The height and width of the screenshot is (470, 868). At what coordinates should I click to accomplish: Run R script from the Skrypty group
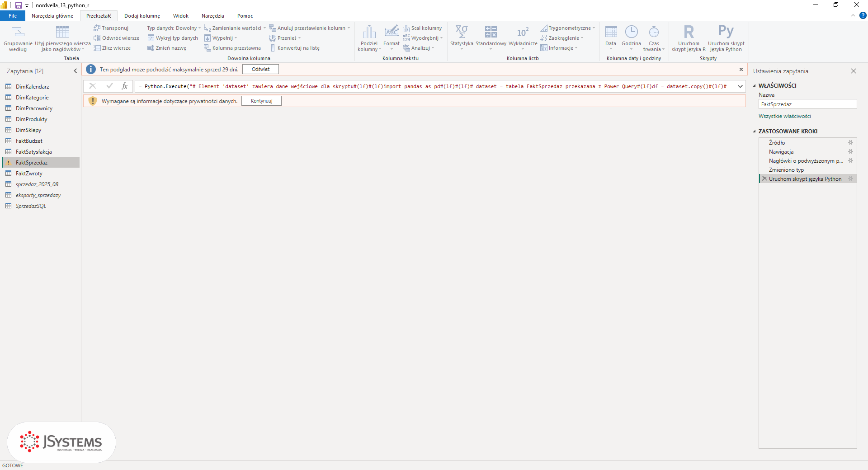click(x=689, y=38)
